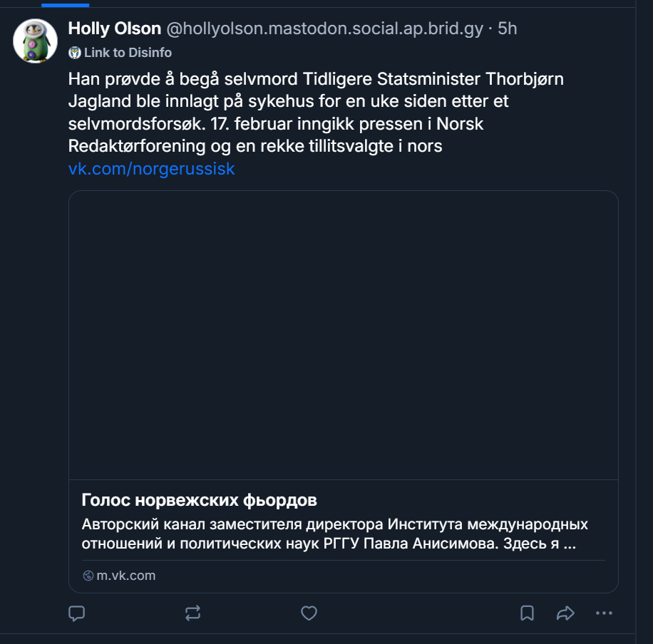Click the globe icon beside m.vk.com
Screen dimensions: 653x644
click(x=88, y=576)
